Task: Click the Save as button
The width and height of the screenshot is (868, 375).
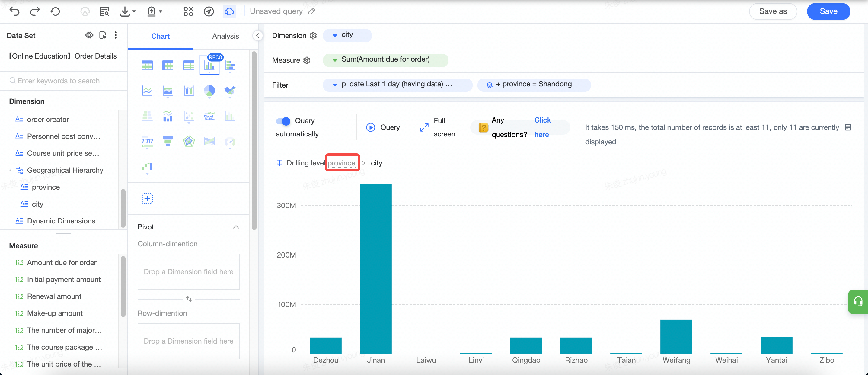Action: point(773,11)
